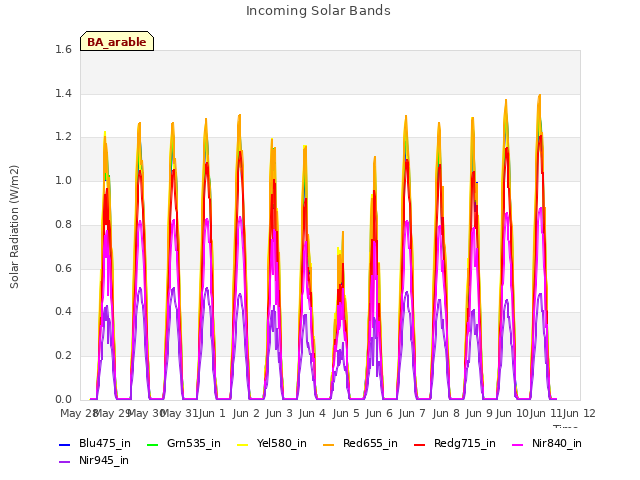
Task: Click the 0.8 y-axis tick label
Action: click(63, 224)
